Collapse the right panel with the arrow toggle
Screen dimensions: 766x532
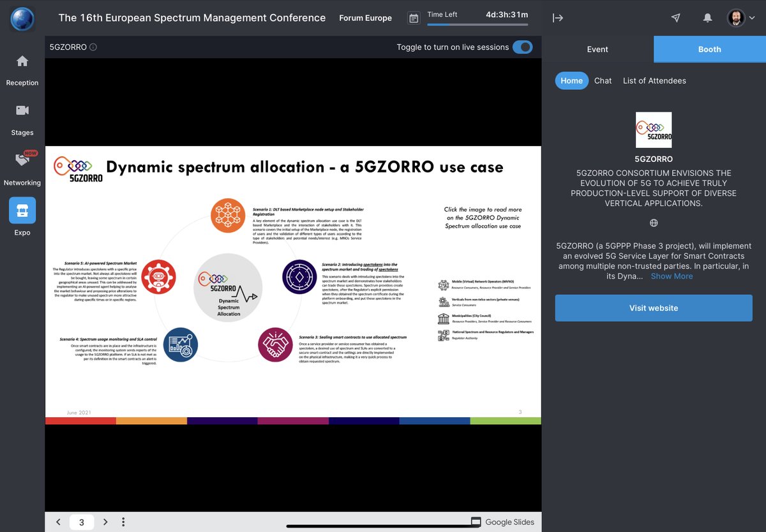[x=558, y=18]
